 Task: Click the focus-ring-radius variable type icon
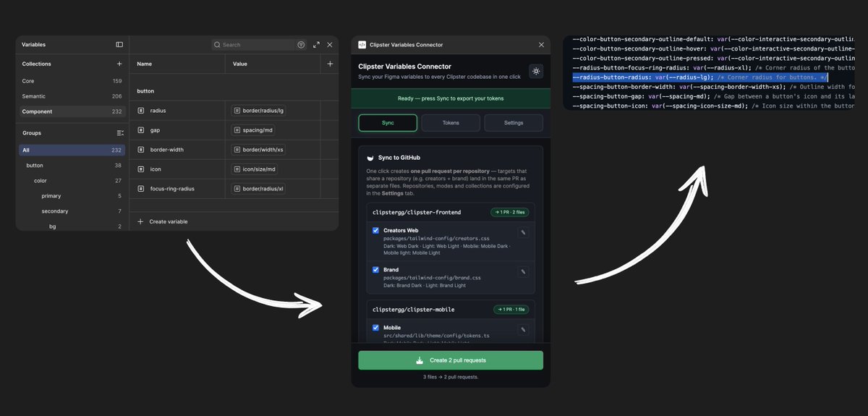tap(141, 189)
